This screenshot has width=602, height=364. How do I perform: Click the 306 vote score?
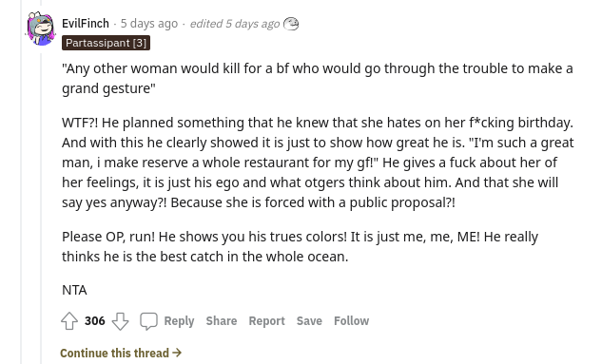pos(95,321)
